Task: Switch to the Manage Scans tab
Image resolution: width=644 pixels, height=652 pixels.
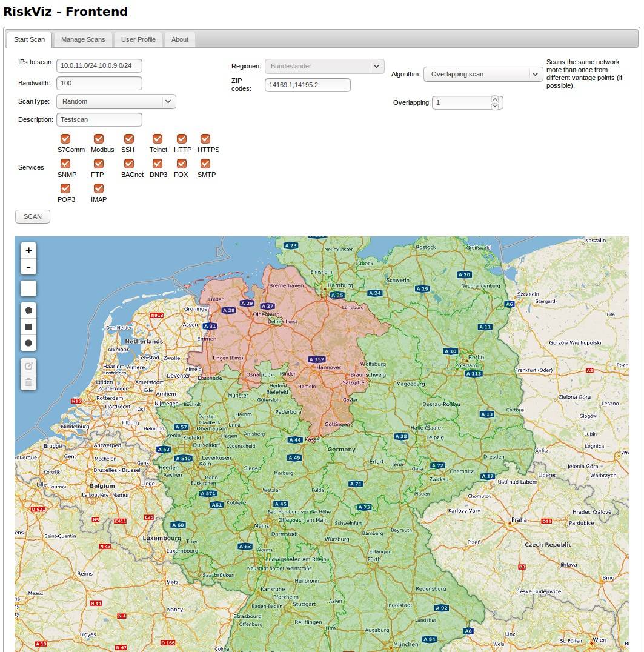Action: click(83, 39)
